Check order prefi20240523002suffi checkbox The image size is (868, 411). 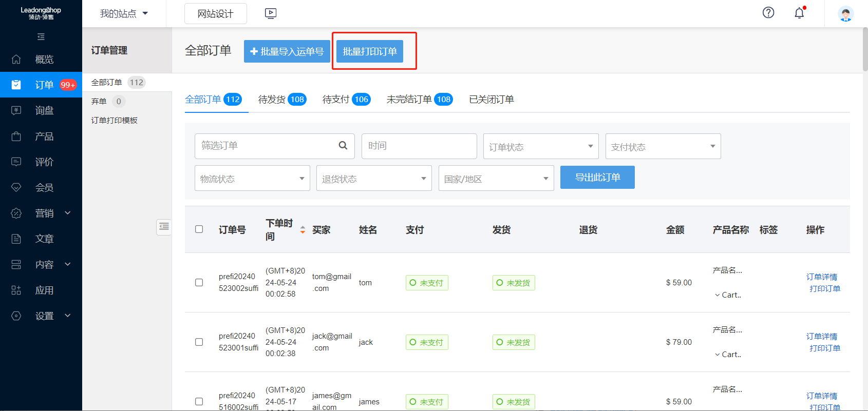tap(199, 283)
